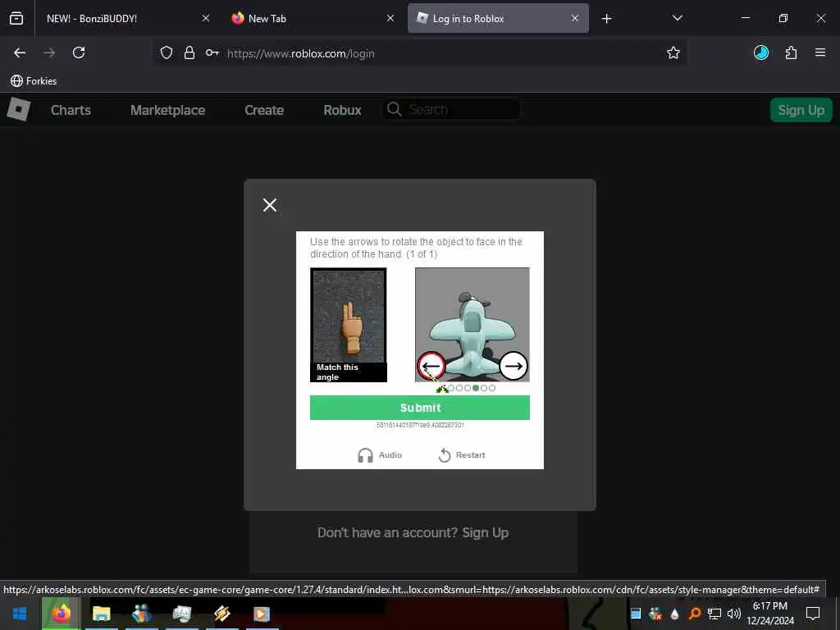Image resolution: width=840 pixels, height=630 pixels.
Task: Open the circular blue toolbar icon beside Extensions
Action: pyautogui.click(x=760, y=52)
